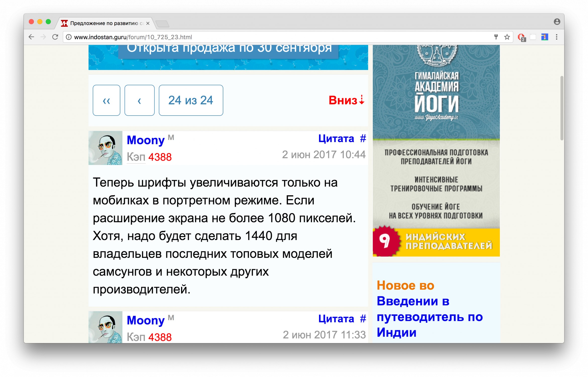Click the red ad blocker extension icon

521,37
